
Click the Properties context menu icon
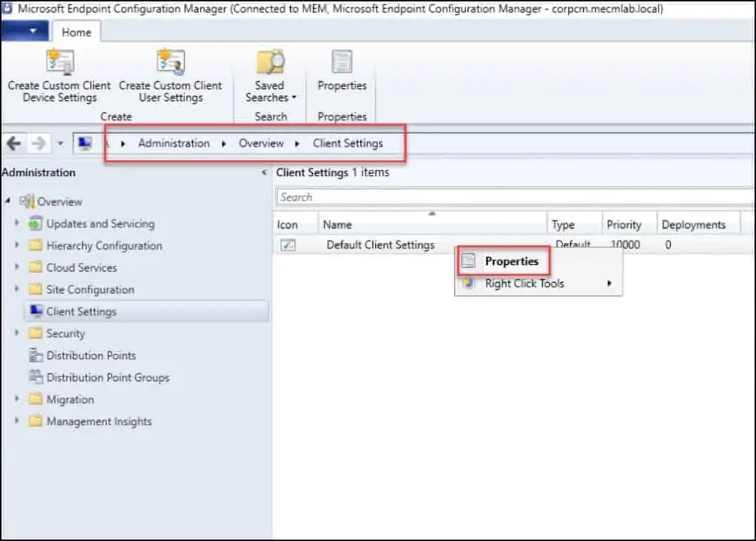coord(468,261)
